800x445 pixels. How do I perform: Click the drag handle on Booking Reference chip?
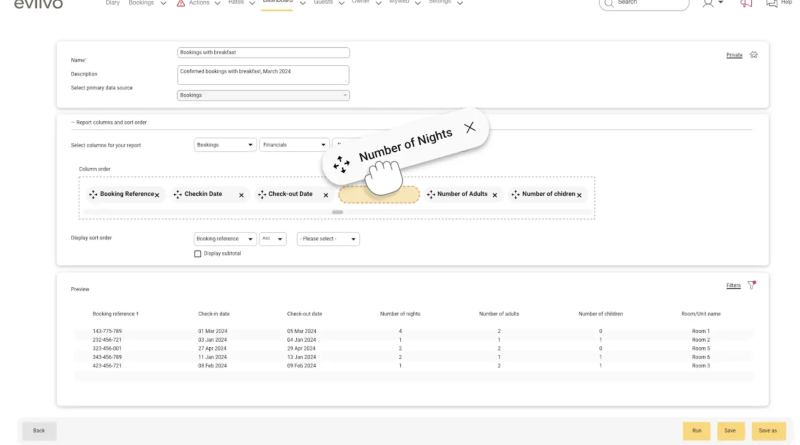click(x=93, y=194)
